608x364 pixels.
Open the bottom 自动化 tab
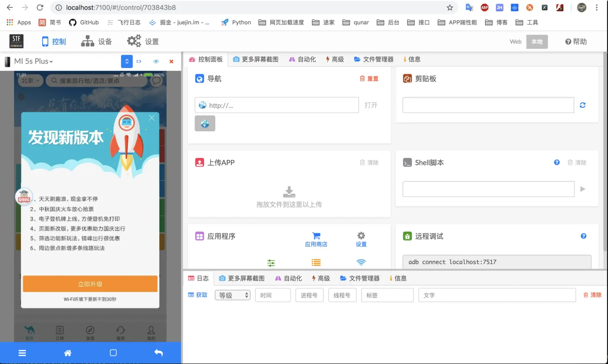point(289,278)
